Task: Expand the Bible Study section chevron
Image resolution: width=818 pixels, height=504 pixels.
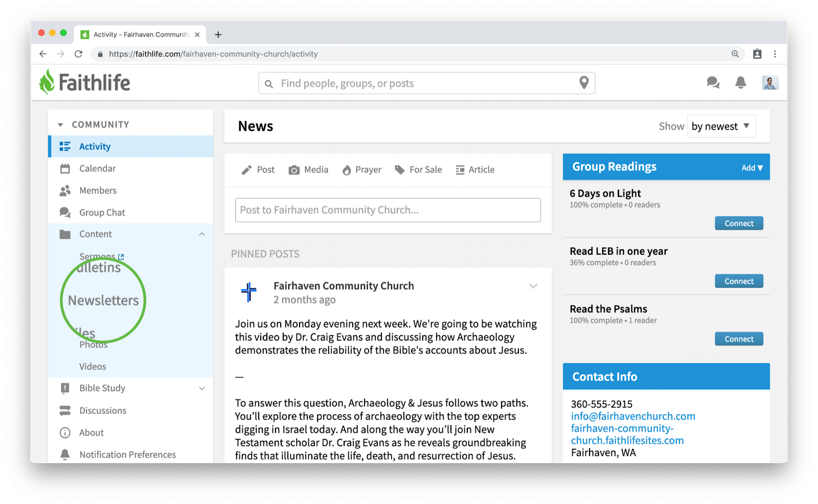Action: tap(202, 388)
